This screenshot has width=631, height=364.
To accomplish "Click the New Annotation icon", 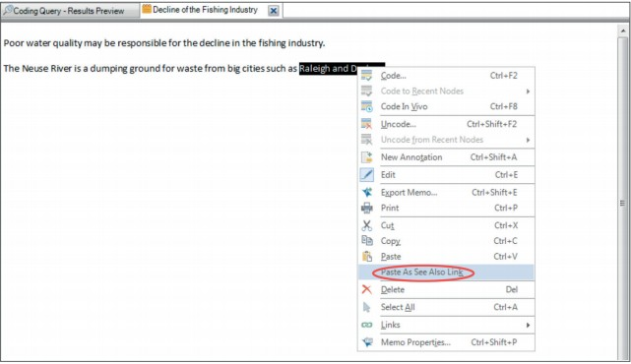I will (x=366, y=157).
